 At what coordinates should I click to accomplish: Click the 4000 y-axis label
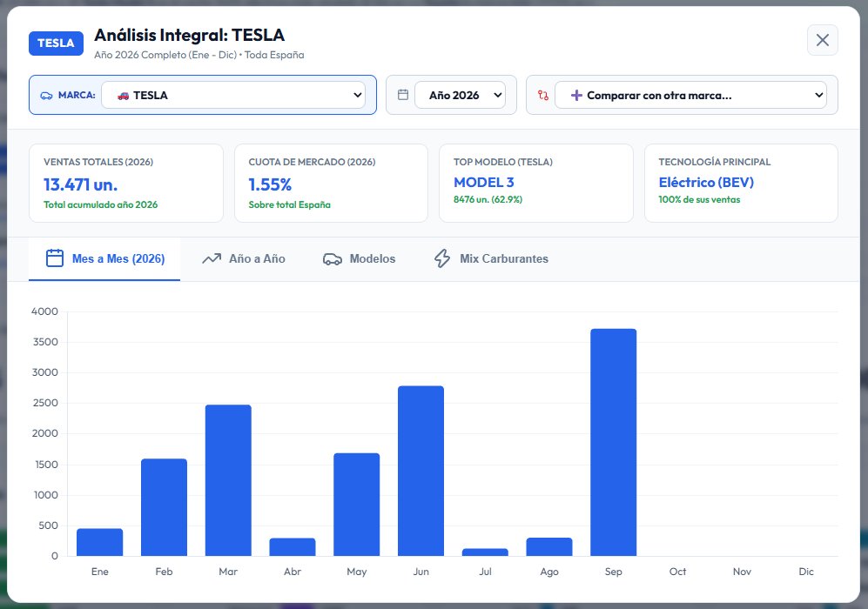[x=45, y=311]
